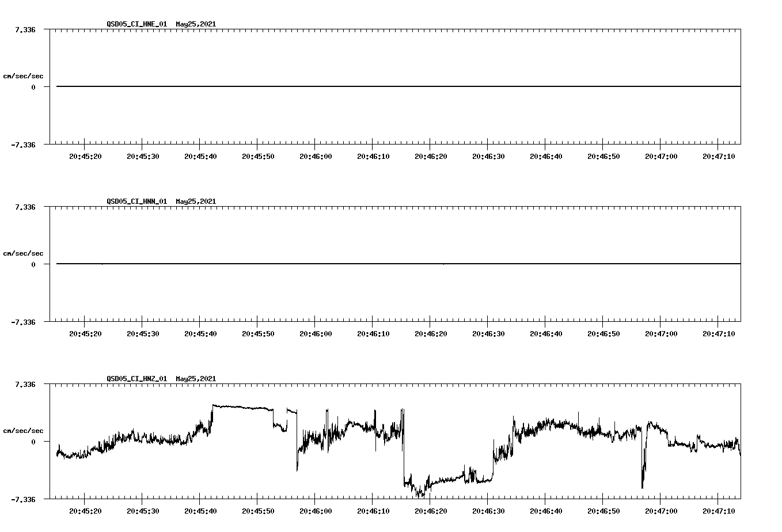Click the cm/sec/sec label on the HNE plot

pos(23,75)
